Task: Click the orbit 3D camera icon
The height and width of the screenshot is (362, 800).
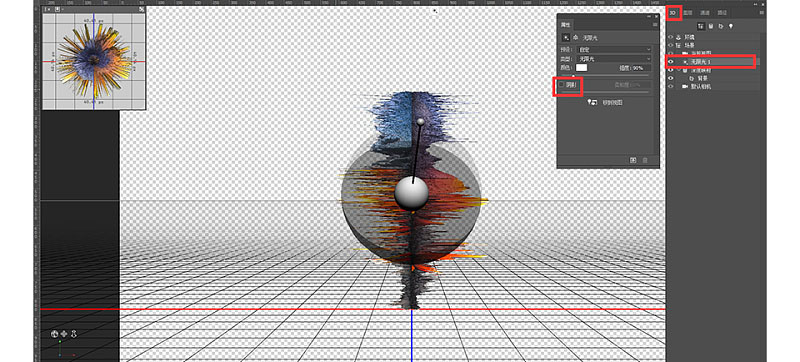Action: point(54,333)
